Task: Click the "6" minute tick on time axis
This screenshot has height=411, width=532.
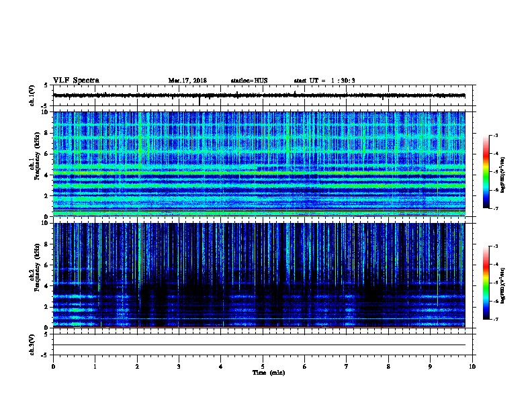Action: (304, 367)
